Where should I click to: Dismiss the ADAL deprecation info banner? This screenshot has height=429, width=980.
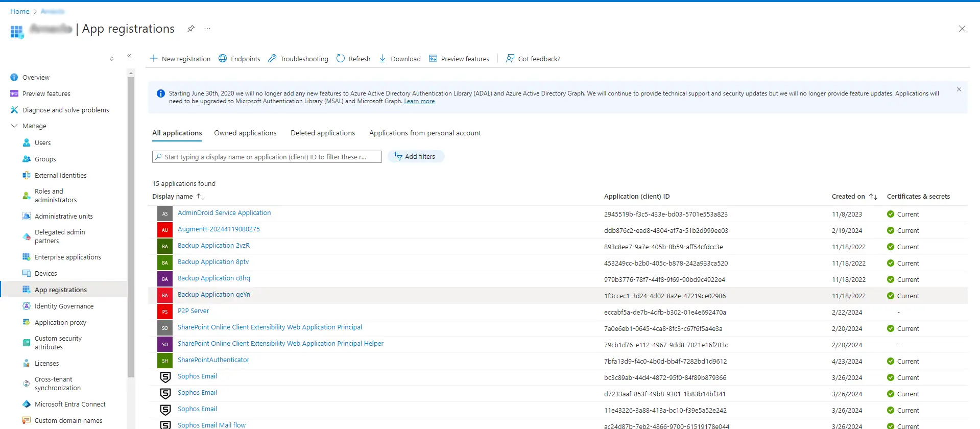[959, 90]
